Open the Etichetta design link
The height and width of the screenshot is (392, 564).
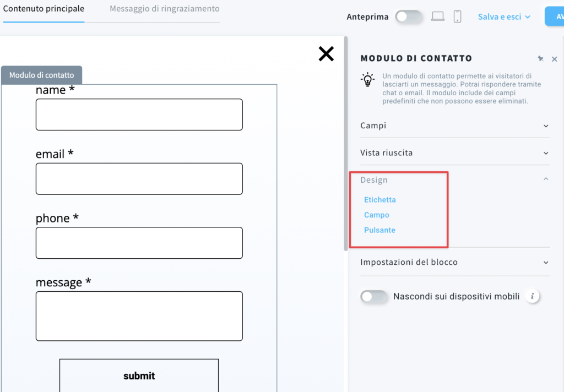[x=380, y=200]
